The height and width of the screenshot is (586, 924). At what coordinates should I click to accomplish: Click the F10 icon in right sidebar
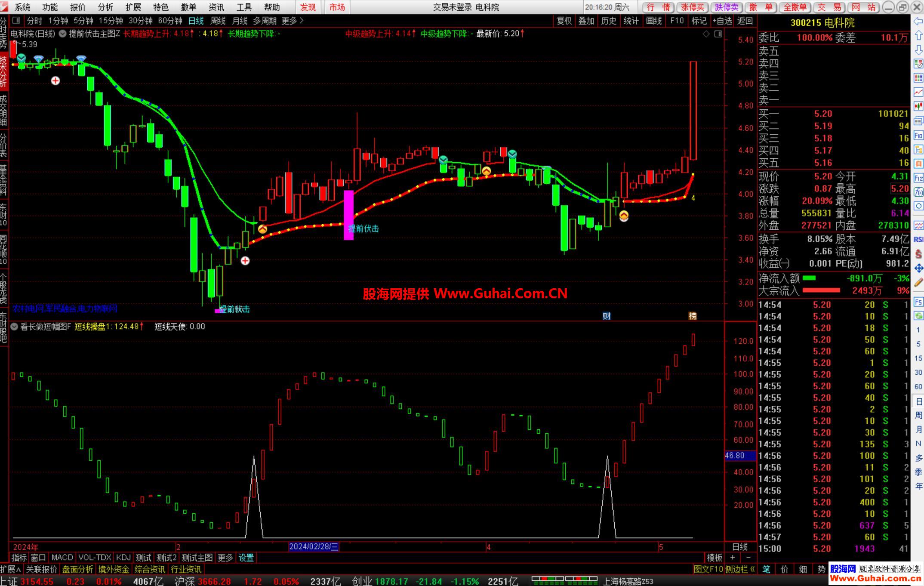[918, 136]
